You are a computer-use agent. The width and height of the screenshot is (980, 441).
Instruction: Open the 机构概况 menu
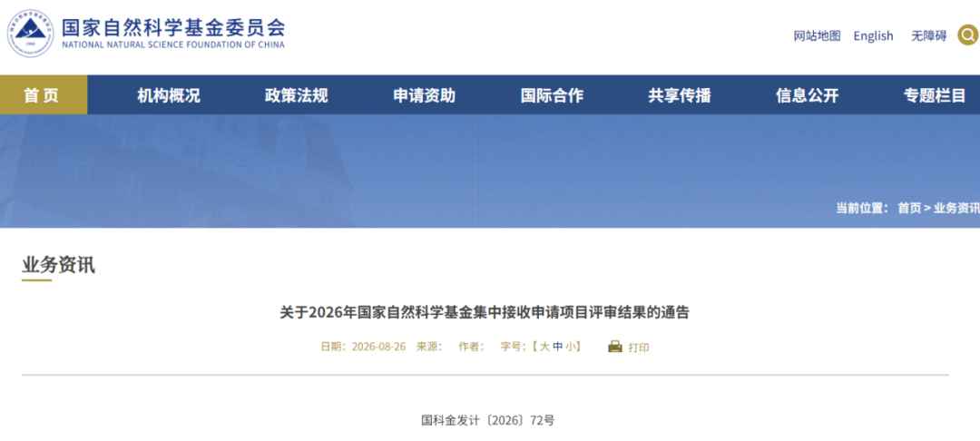[169, 95]
